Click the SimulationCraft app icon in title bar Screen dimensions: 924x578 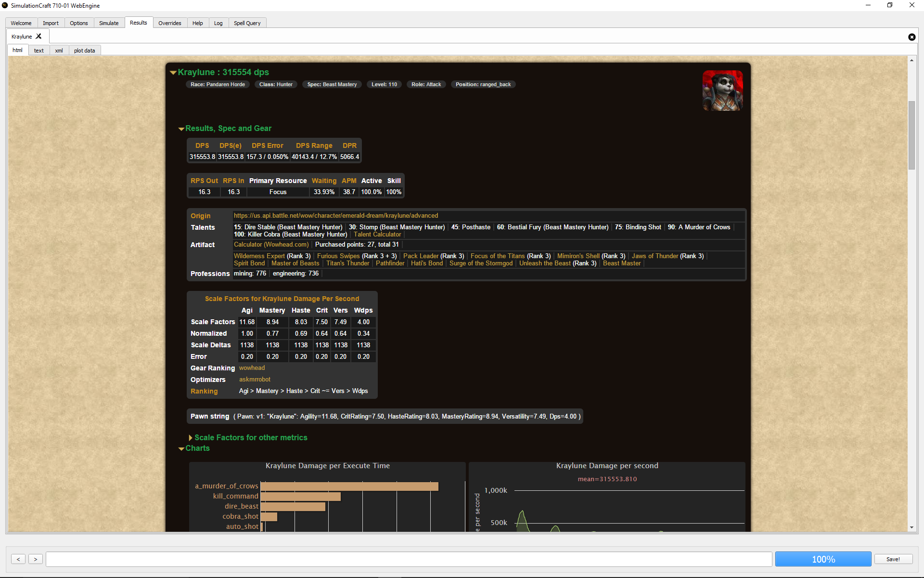click(5, 5)
